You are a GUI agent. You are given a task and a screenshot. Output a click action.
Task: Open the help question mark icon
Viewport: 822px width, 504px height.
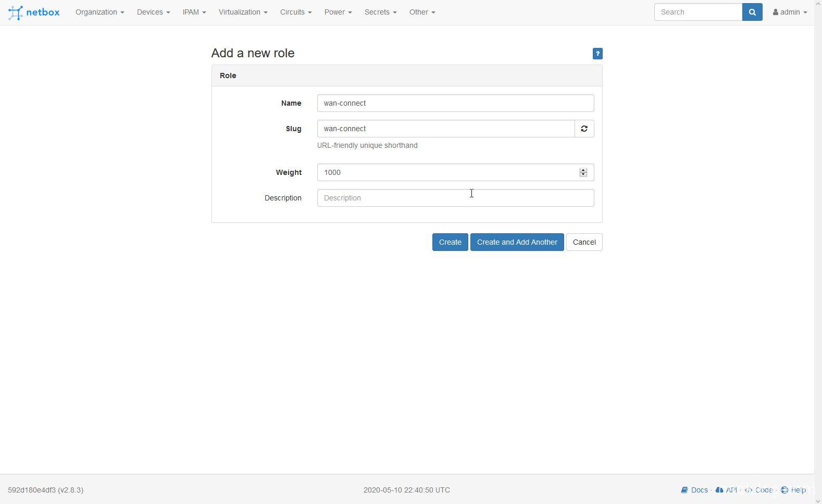(597, 54)
